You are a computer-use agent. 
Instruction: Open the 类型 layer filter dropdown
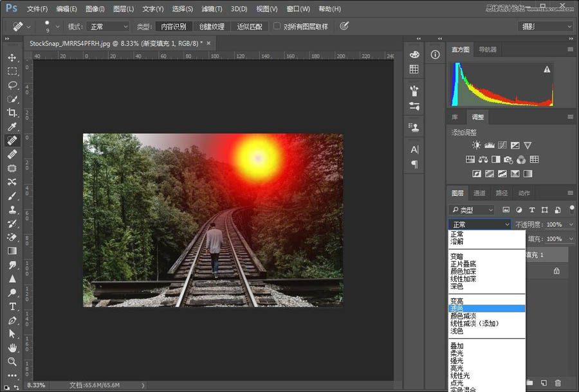(472, 210)
